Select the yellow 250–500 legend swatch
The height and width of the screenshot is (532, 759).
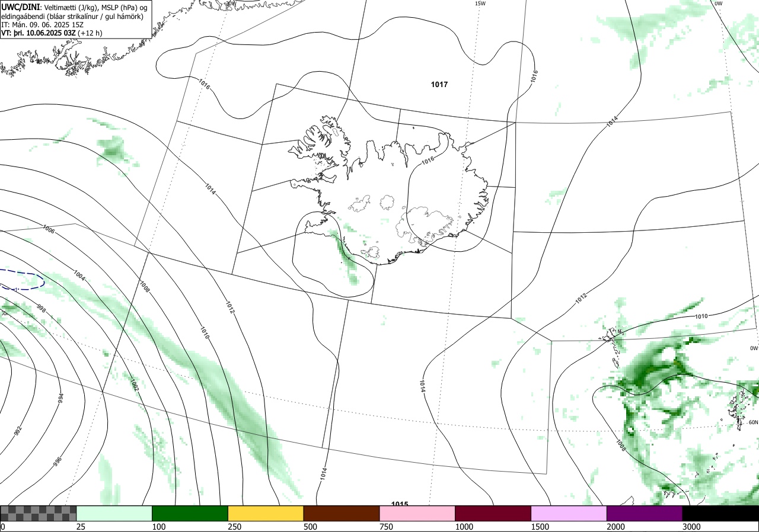266,513
